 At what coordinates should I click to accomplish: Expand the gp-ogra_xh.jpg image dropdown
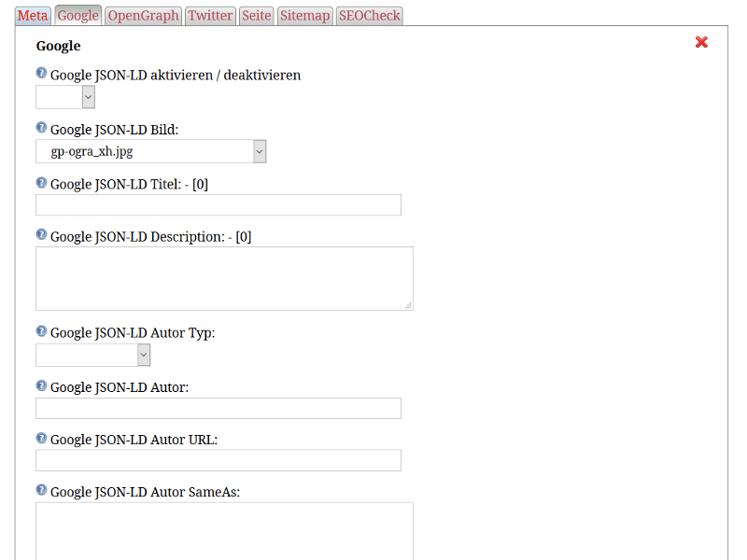point(151,151)
